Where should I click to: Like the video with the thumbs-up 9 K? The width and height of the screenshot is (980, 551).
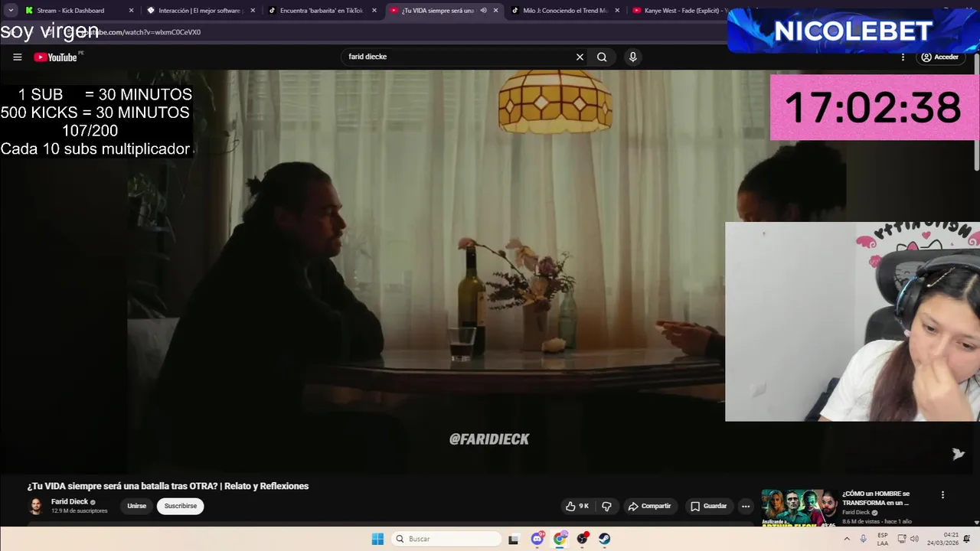click(577, 506)
